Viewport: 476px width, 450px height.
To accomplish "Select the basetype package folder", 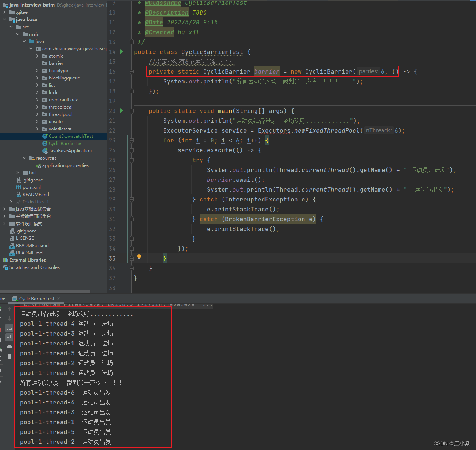I will 55,71.
